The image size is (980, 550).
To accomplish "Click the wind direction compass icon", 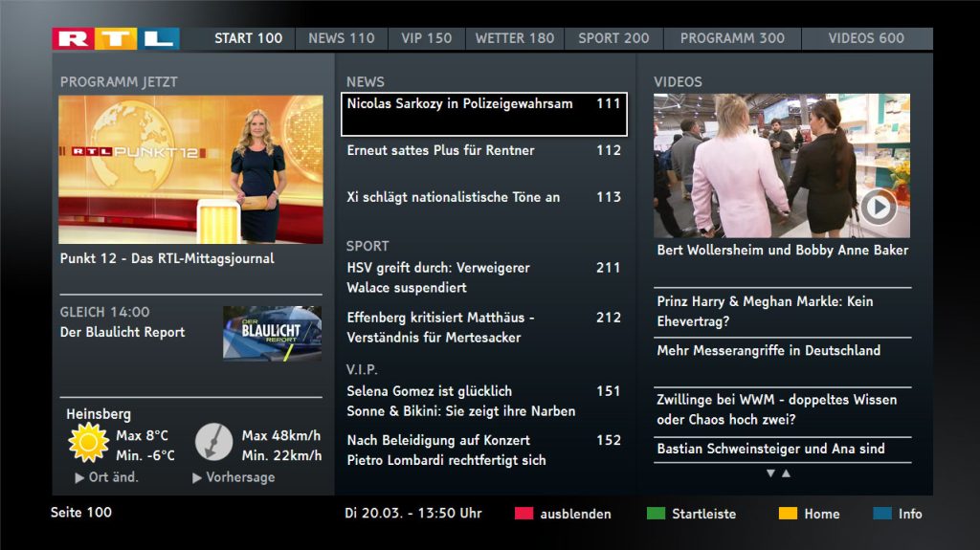I will [x=214, y=442].
